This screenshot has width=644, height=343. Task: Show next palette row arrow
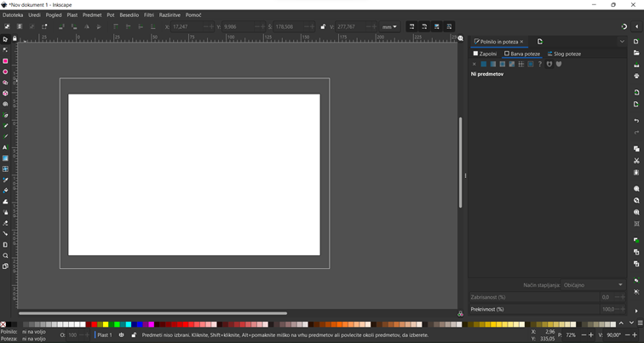coord(632,323)
